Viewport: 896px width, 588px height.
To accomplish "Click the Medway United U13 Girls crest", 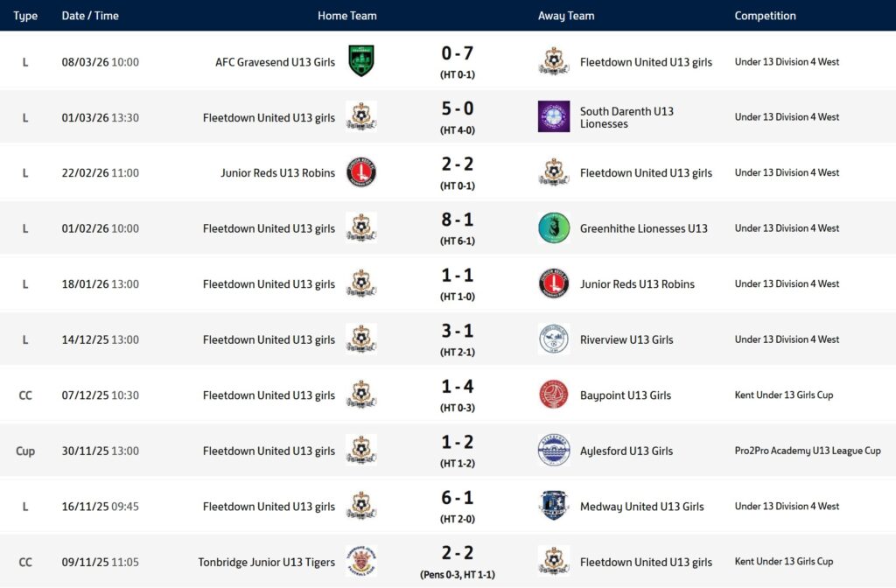I will (553, 507).
